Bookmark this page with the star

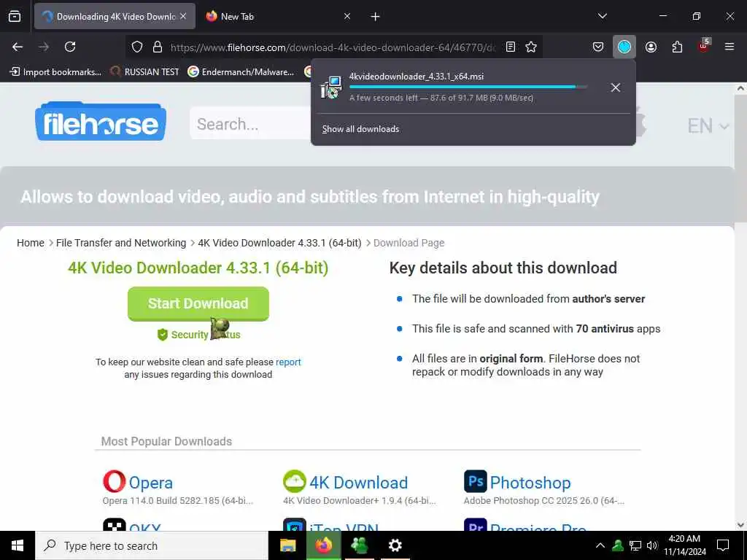click(x=531, y=47)
